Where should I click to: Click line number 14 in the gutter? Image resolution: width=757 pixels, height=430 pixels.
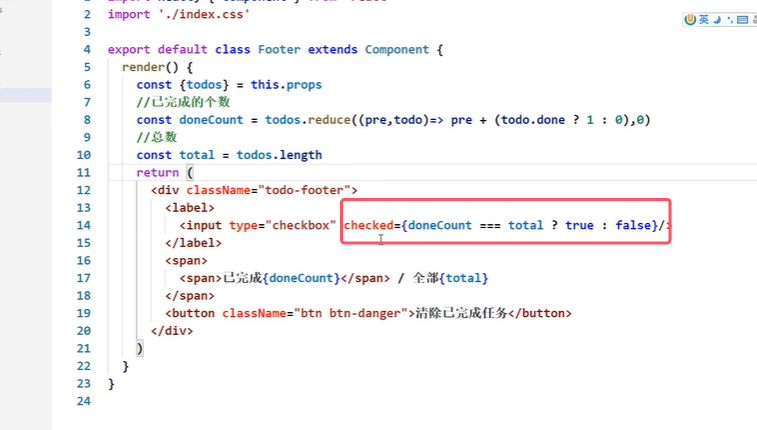click(84, 225)
